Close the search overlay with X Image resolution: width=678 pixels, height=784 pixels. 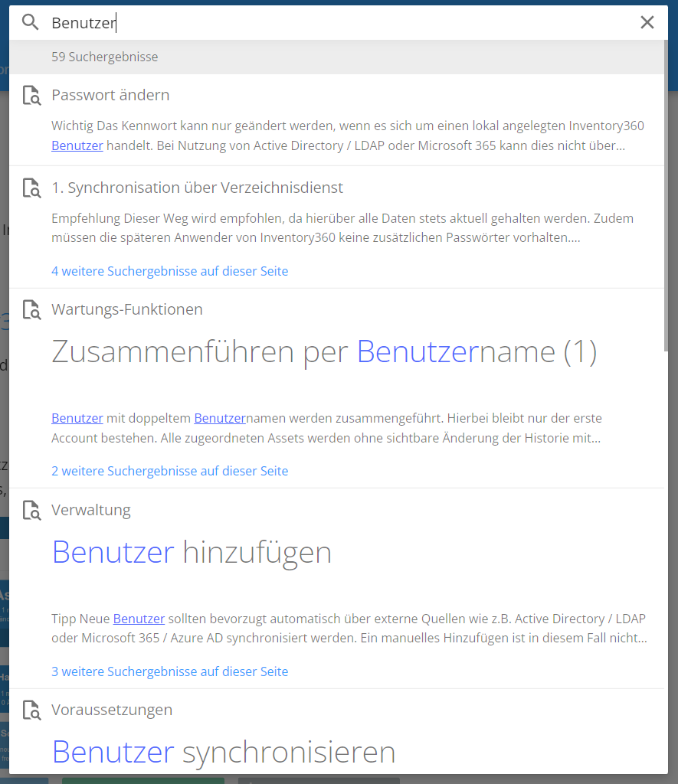click(647, 22)
